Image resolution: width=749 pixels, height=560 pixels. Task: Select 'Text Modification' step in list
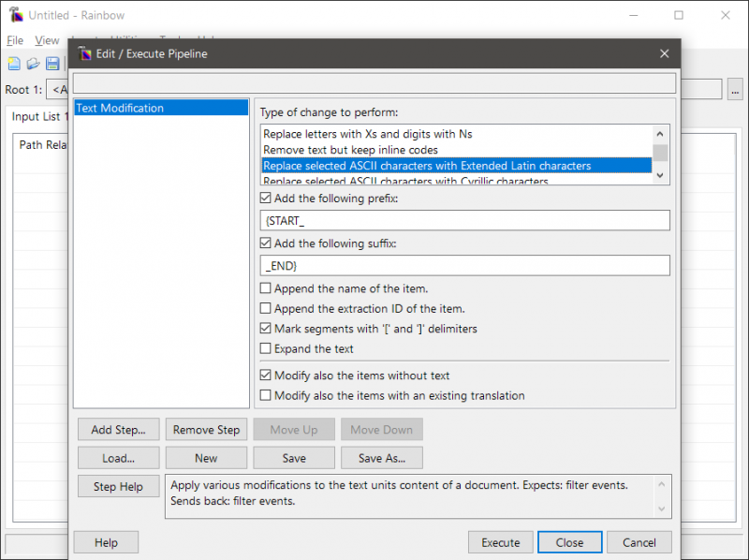[x=120, y=108]
